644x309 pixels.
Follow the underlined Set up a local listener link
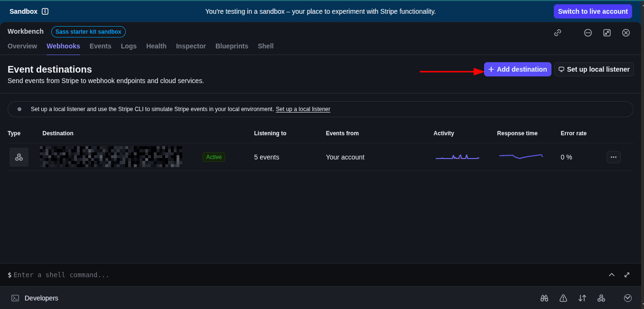click(303, 109)
